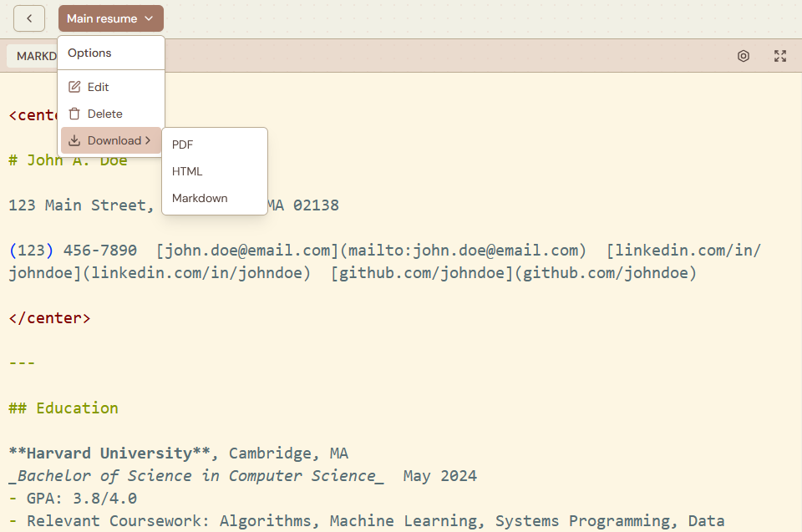Open editor settings hexagon icon
This screenshot has width=802, height=532.
click(744, 56)
